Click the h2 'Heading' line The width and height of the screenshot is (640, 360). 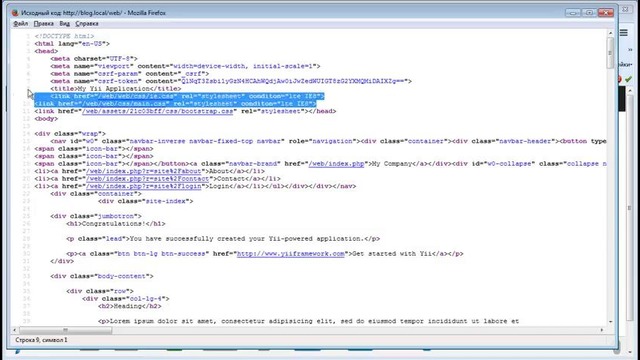tap(129, 306)
